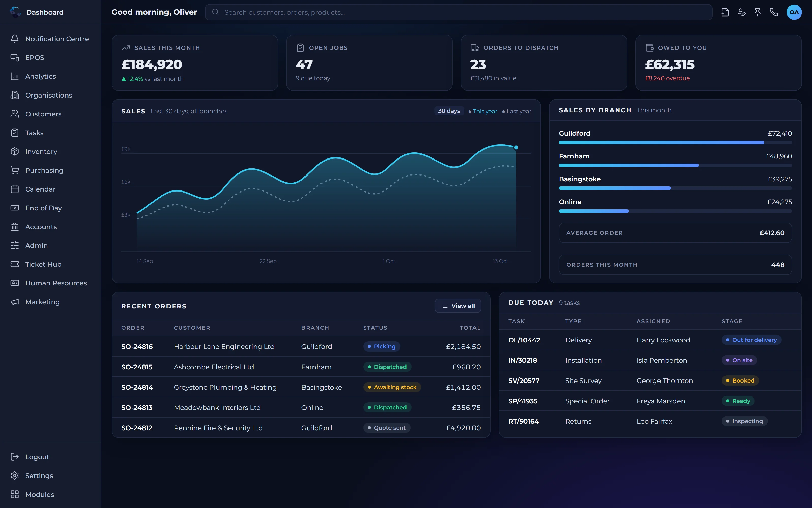Choose Logout from the sidebar
The width and height of the screenshot is (812, 508).
click(37, 457)
